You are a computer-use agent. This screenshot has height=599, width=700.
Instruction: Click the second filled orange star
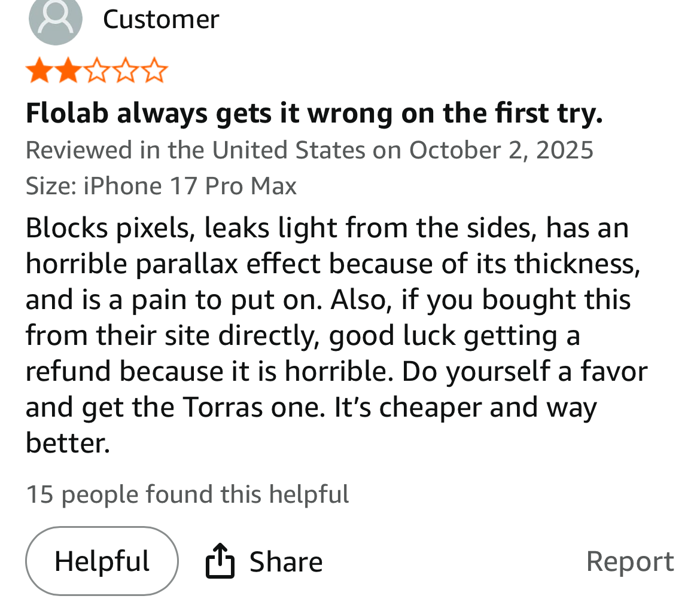[x=68, y=71]
